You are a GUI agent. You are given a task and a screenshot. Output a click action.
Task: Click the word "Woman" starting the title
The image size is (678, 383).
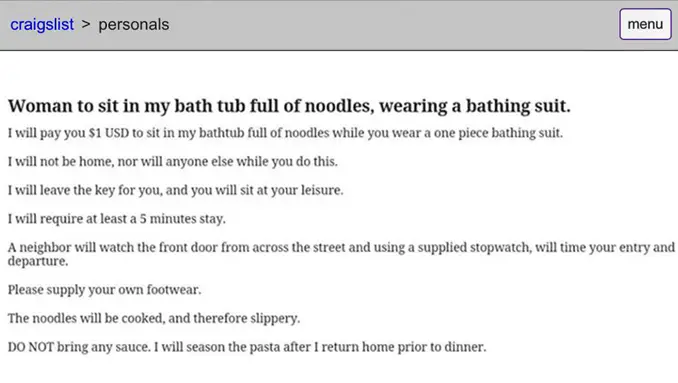40,106
